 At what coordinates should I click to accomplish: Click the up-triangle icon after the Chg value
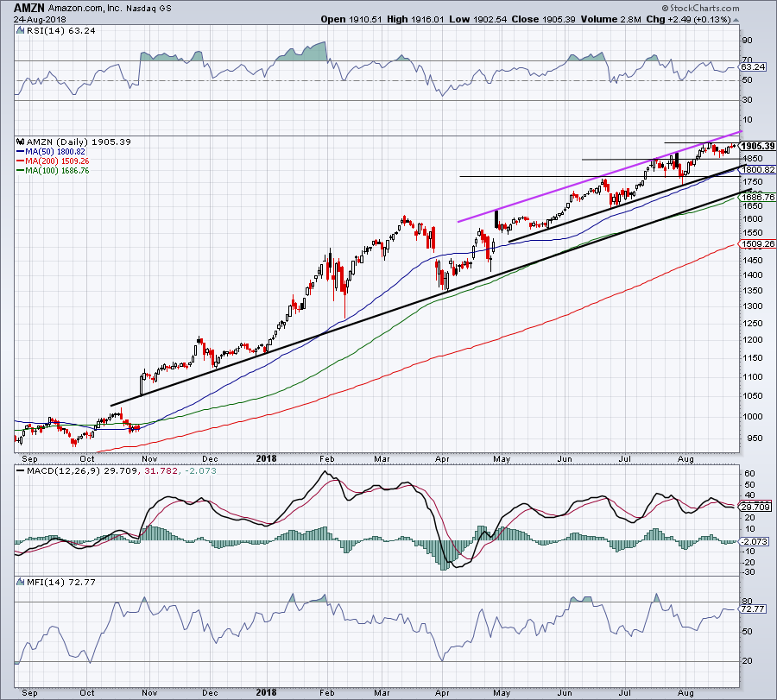[x=736, y=20]
